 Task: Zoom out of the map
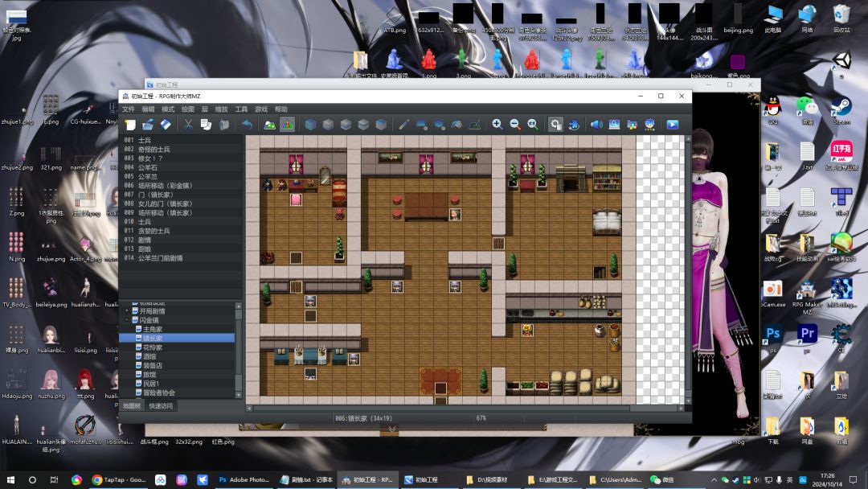[515, 125]
